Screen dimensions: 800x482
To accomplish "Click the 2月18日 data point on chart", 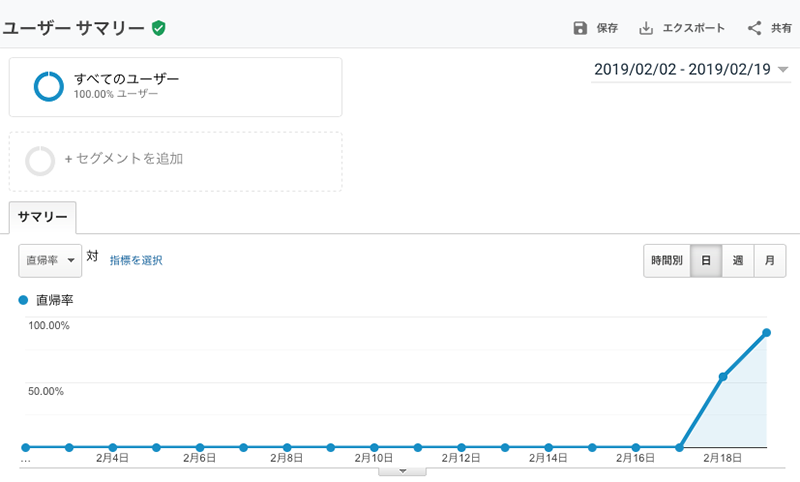I will coord(723,377).
